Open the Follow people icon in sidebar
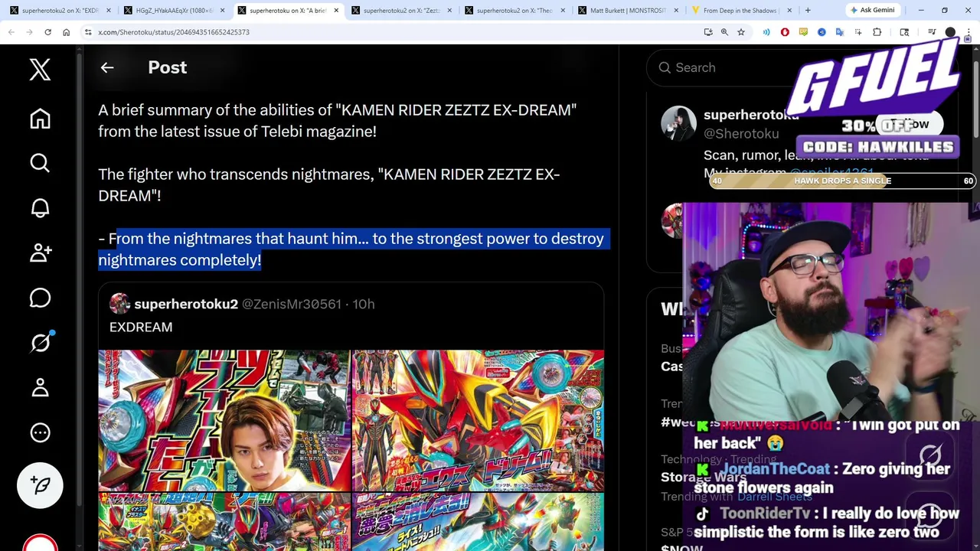 coord(40,253)
